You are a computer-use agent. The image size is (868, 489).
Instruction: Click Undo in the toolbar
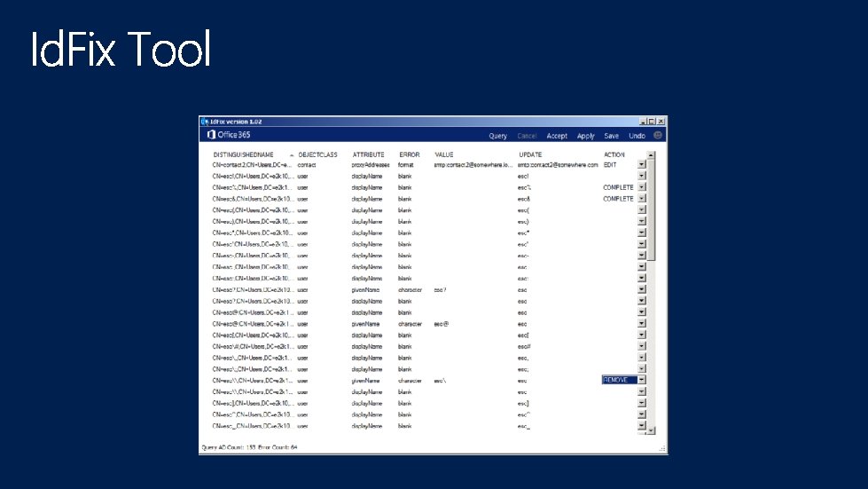point(637,136)
